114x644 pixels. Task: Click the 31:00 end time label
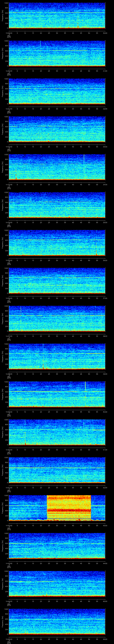click(105, 71)
